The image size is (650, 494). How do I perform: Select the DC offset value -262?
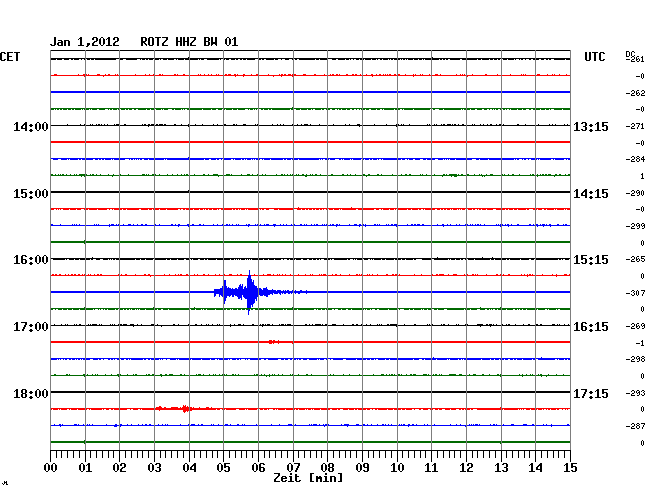click(x=635, y=93)
